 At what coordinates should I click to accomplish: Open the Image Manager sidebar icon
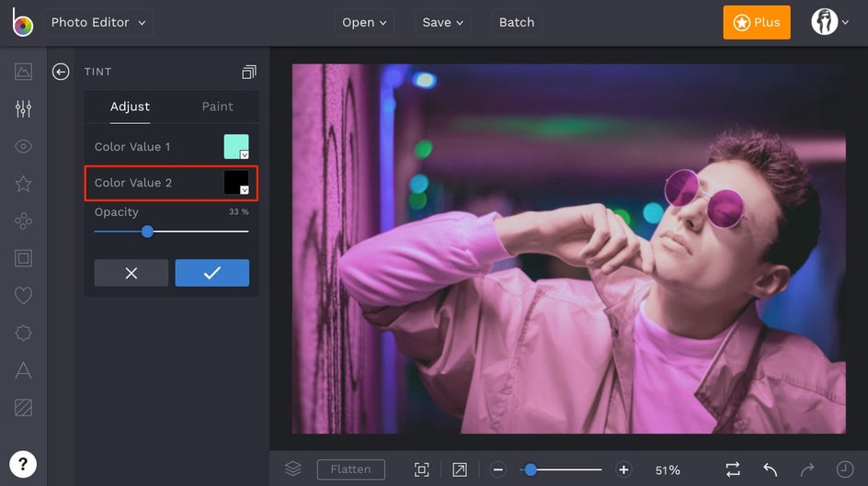(23, 72)
